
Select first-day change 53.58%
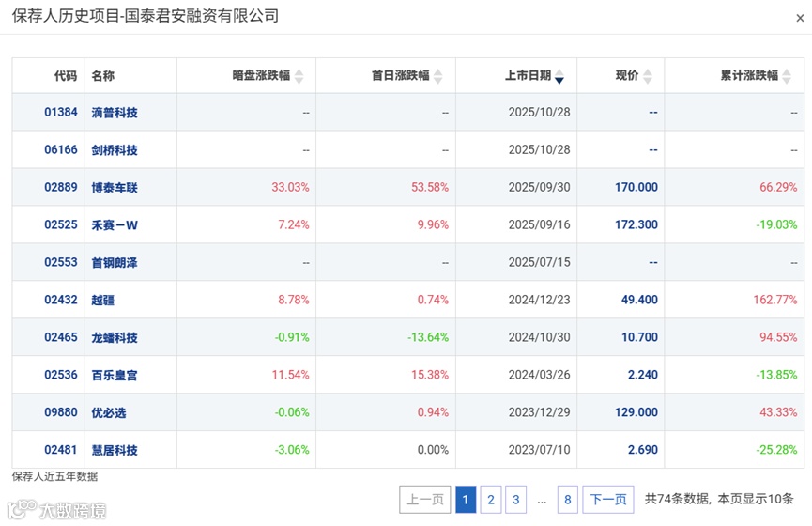pyautogui.click(x=430, y=187)
